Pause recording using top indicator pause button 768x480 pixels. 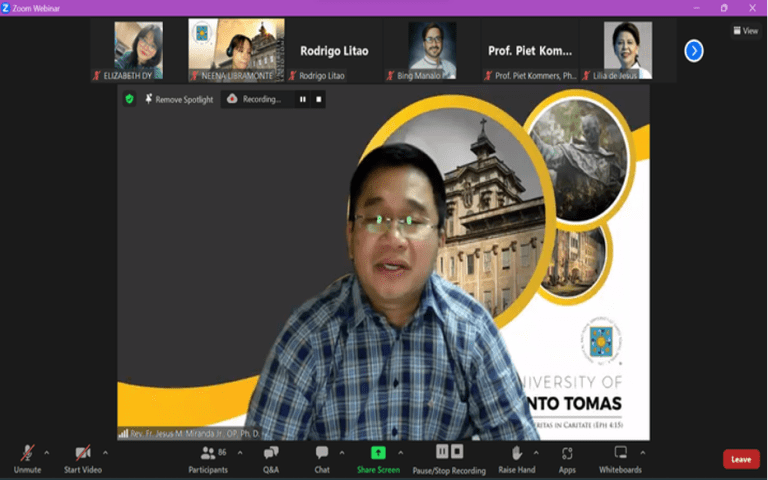[303, 99]
